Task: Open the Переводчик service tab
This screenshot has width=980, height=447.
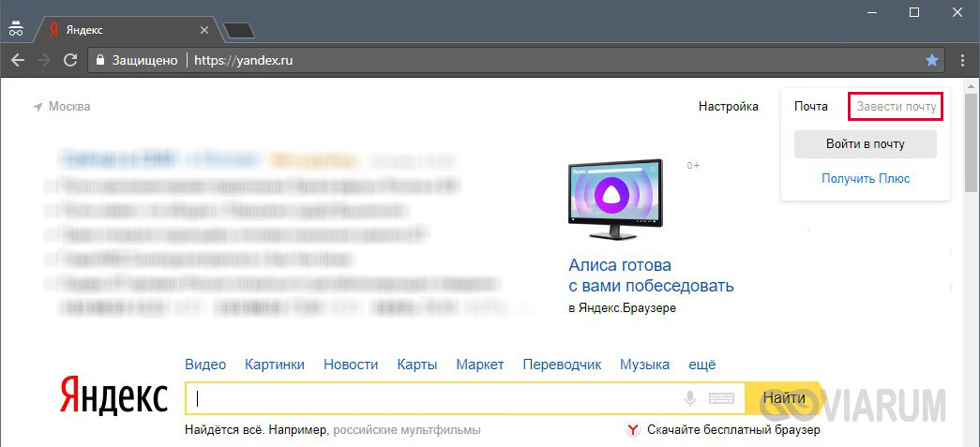Action: (x=562, y=365)
